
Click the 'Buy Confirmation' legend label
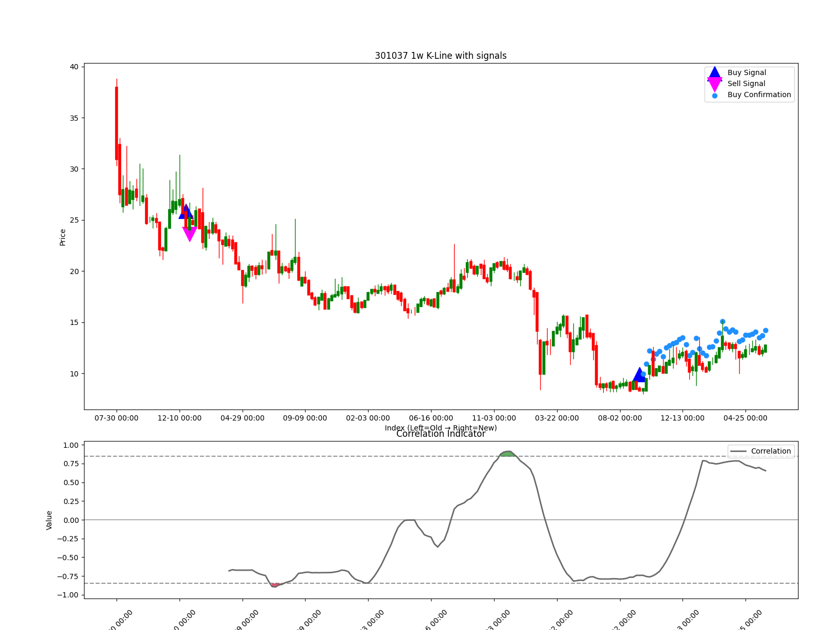pyautogui.click(x=759, y=95)
